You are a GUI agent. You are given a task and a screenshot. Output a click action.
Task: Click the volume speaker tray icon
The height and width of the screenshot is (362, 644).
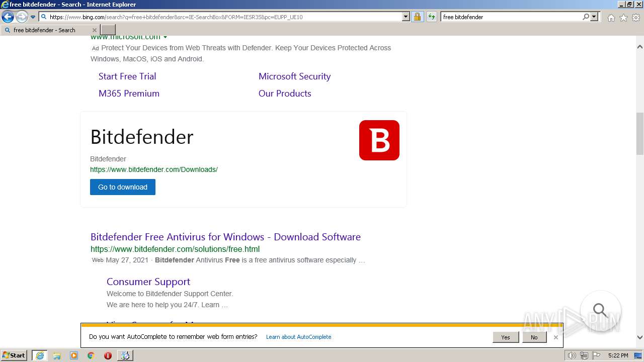[x=572, y=355]
